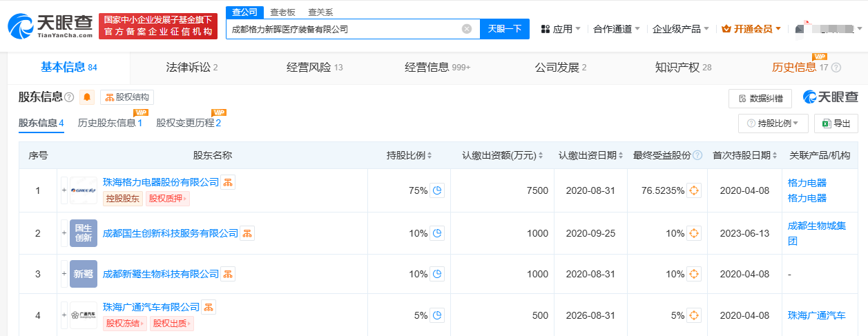Image resolution: width=868 pixels, height=336 pixels.
Task: Open equity structure icon next to 珠海格力电器股份有限公司
Action: [228, 182]
